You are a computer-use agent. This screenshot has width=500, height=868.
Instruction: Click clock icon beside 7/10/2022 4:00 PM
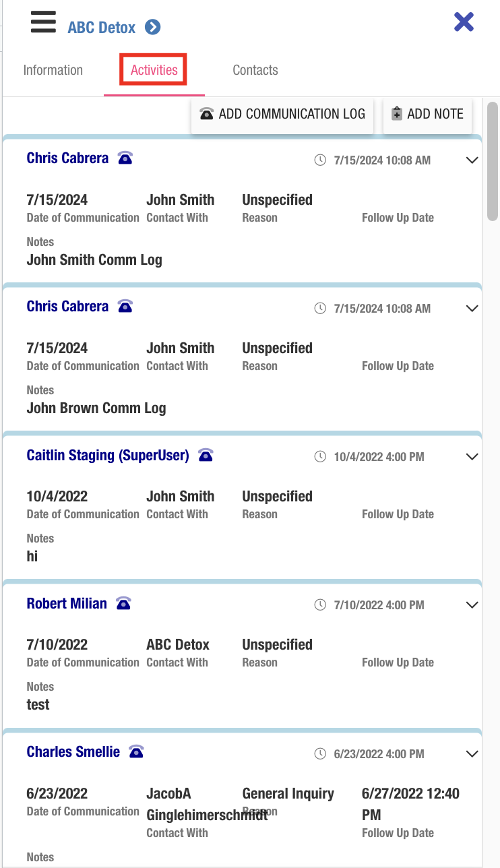[x=320, y=605]
